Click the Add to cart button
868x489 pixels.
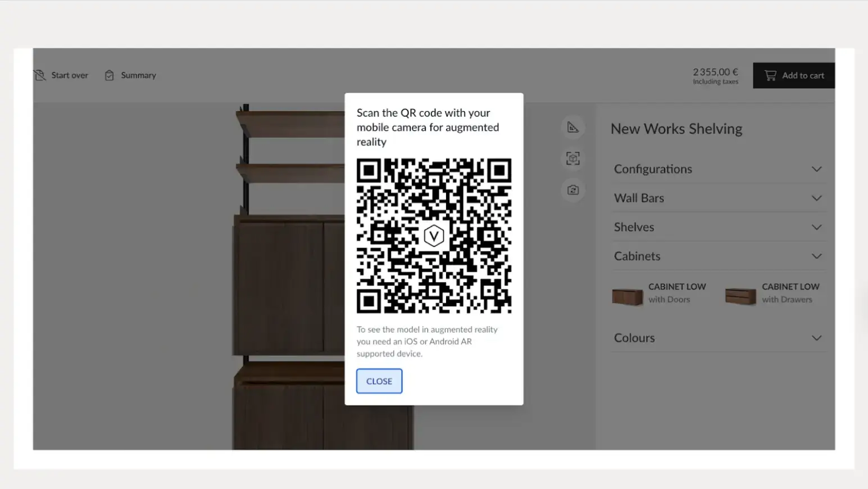coord(794,75)
